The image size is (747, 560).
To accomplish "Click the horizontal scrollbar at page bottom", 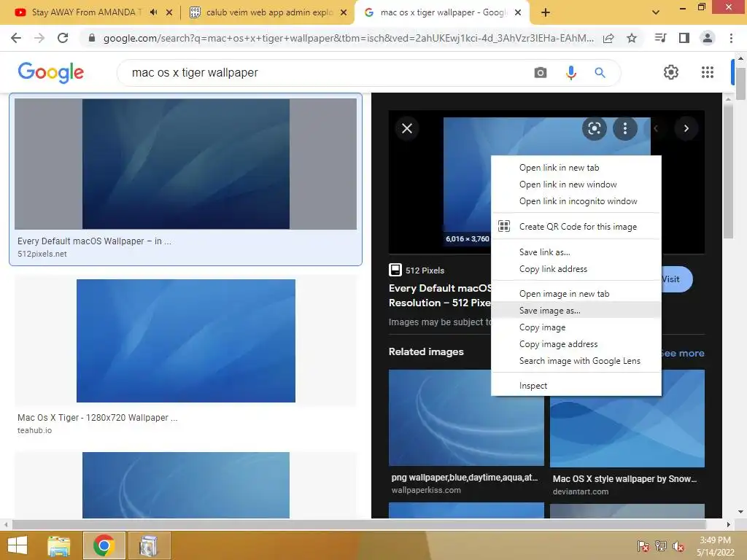I will [360, 524].
